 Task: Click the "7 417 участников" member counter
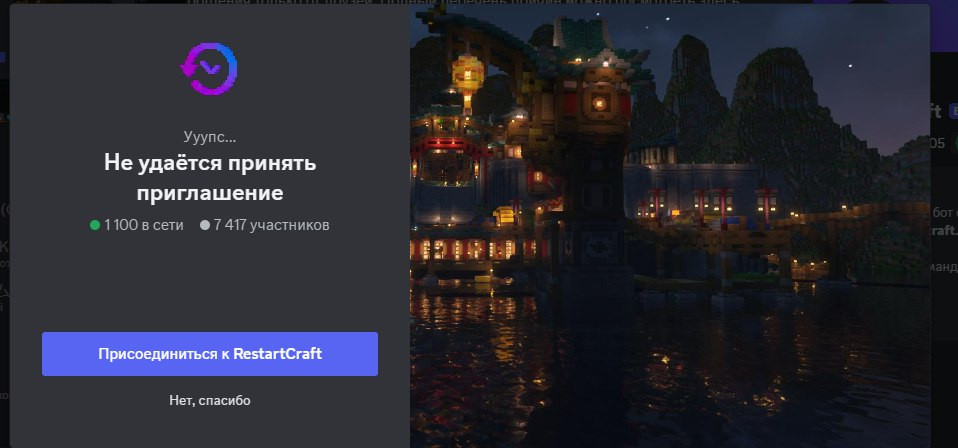pos(271,225)
